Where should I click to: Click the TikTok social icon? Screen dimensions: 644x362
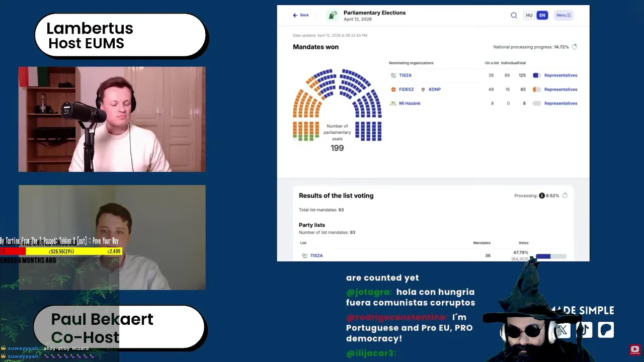[584, 330]
